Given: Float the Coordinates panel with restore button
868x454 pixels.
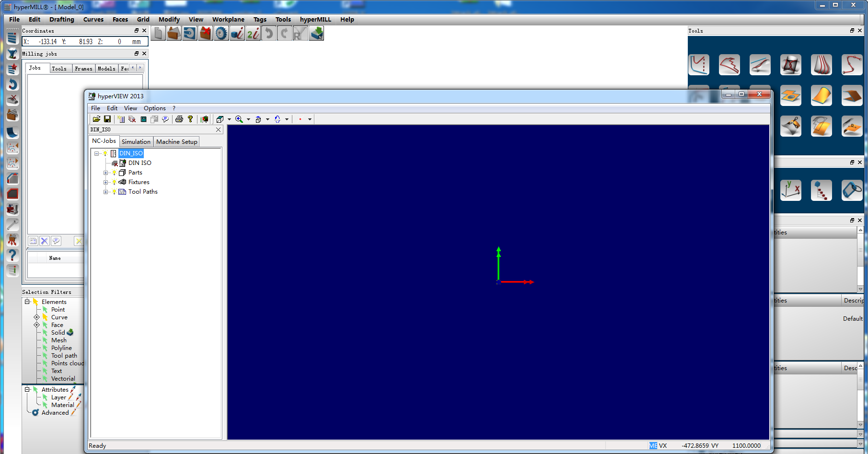Looking at the screenshot, I should point(137,31).
